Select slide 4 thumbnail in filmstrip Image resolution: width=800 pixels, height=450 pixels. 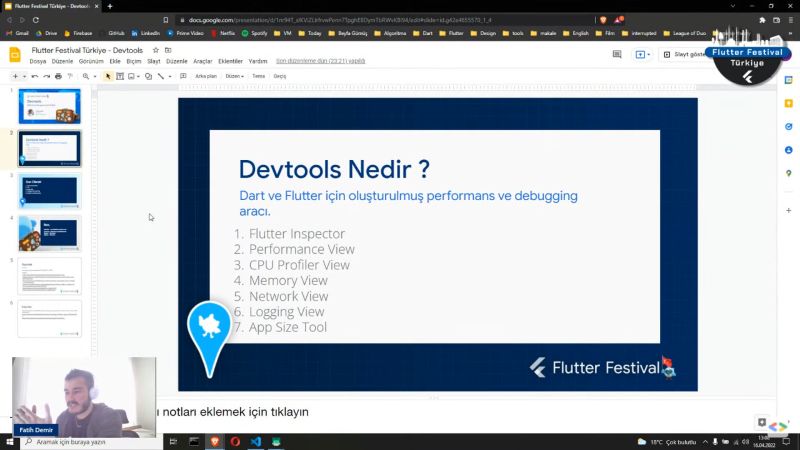pos(49,234)
